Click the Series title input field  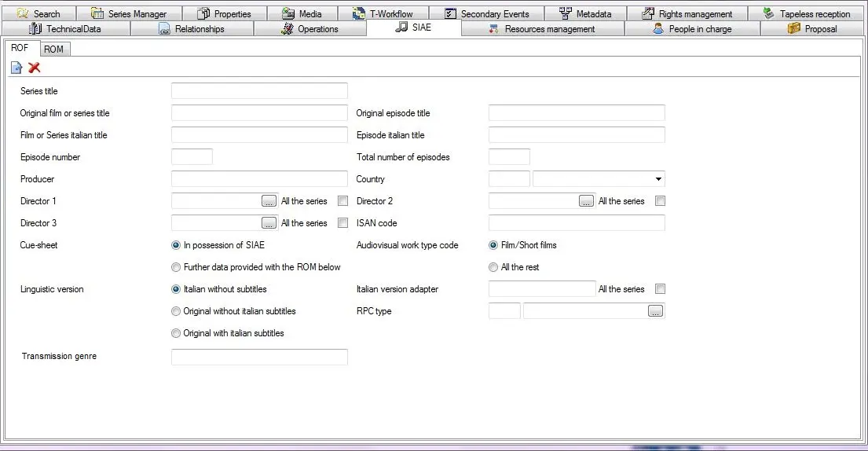258,91
